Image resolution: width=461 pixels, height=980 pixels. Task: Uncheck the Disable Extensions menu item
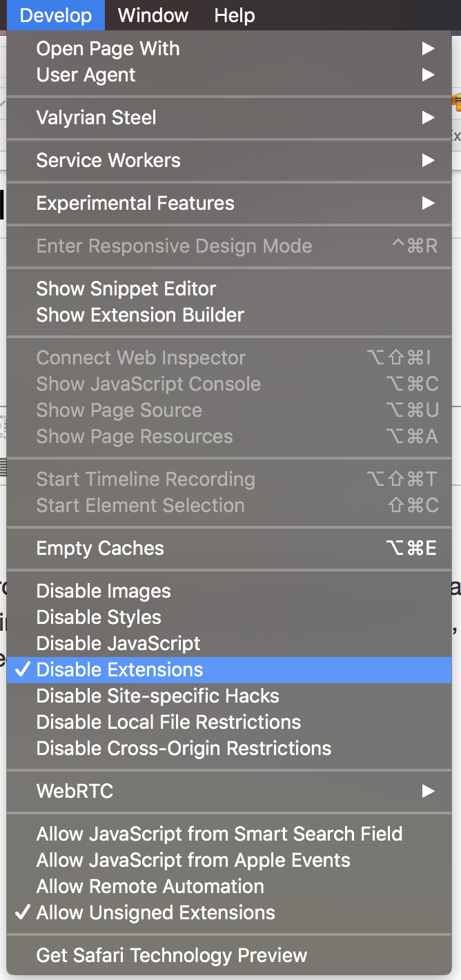119,669
